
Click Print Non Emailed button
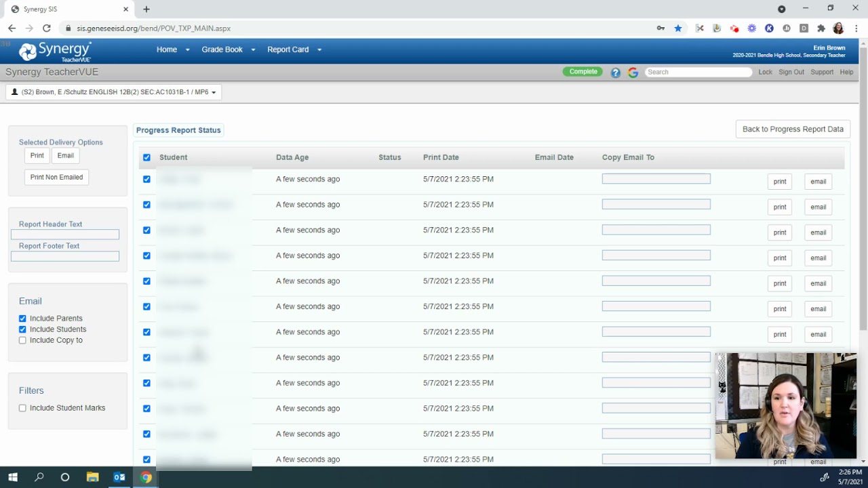point(56,178)
